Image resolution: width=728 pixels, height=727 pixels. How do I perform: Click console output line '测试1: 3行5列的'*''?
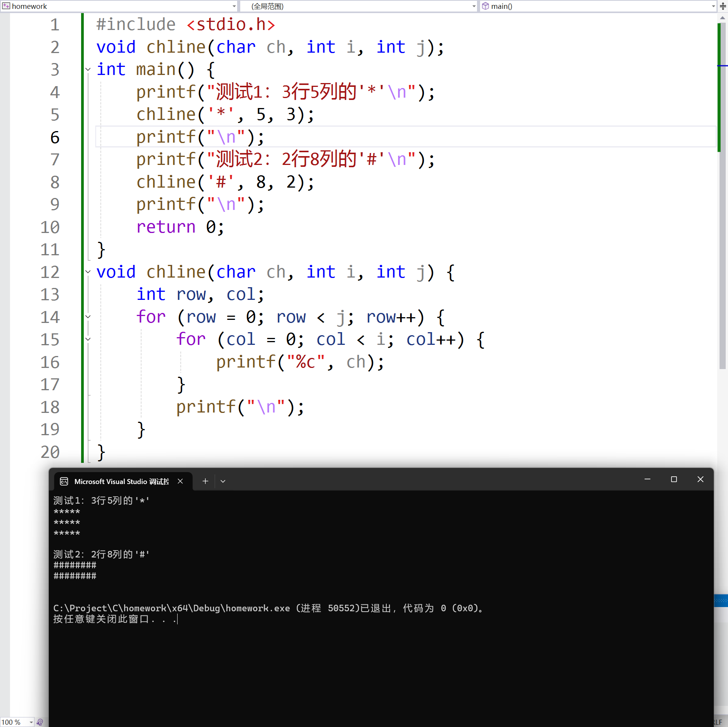pos(101,501)
